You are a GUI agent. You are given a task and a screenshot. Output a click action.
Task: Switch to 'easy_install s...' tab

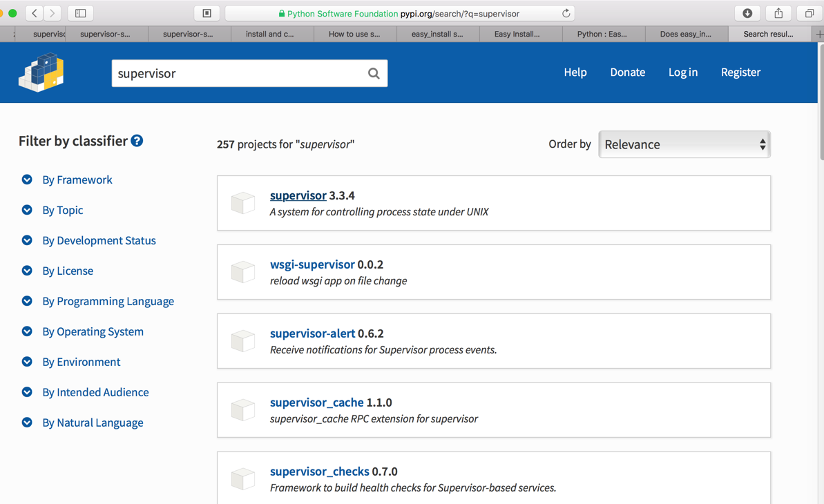[x=438, y=34]
